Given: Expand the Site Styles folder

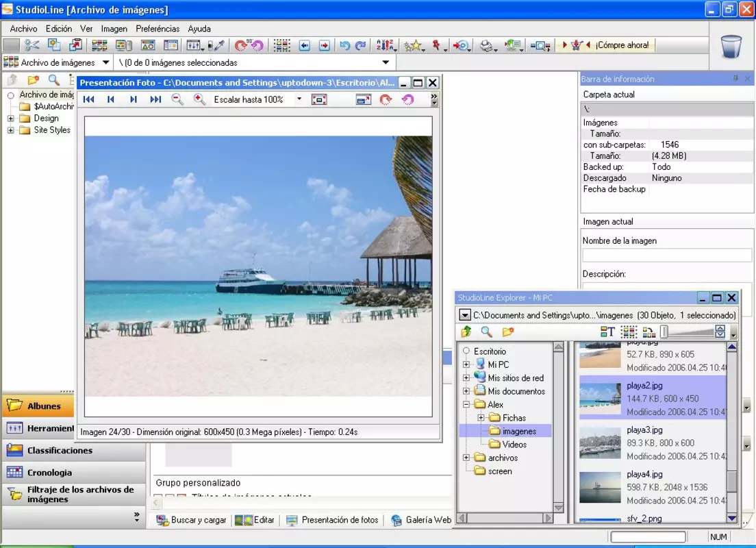Looking at the screenshot, I should [10, 130].
